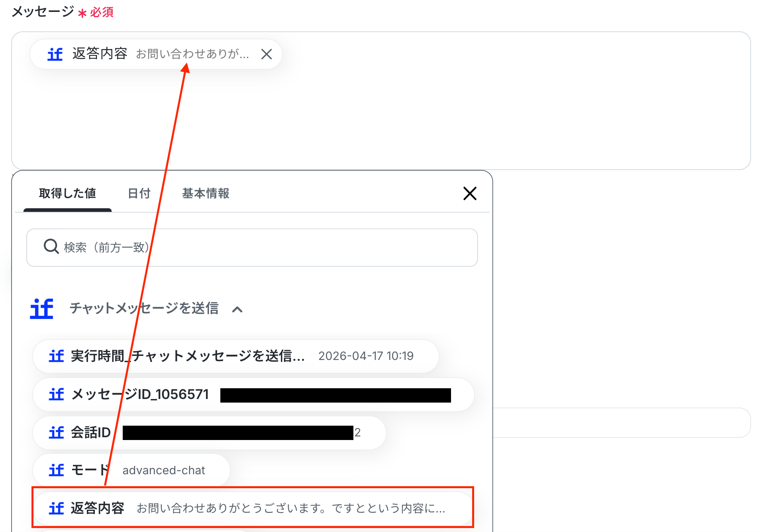Select the 会話ID value
The image size is (761, 532).
(209, 432)
